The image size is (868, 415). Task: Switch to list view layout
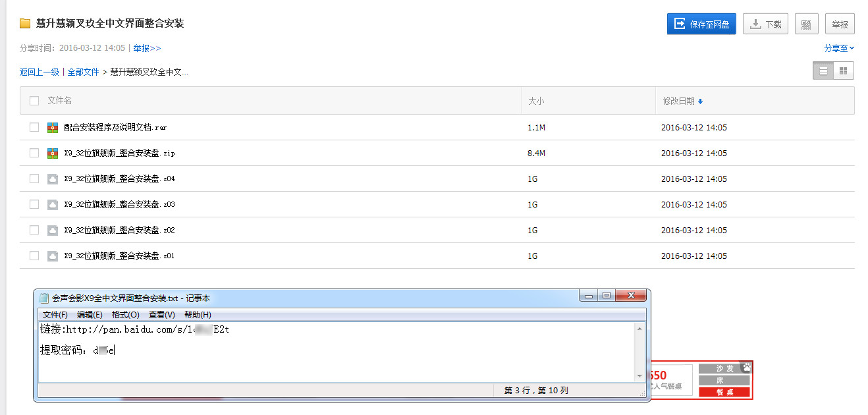tap(823, 70)
